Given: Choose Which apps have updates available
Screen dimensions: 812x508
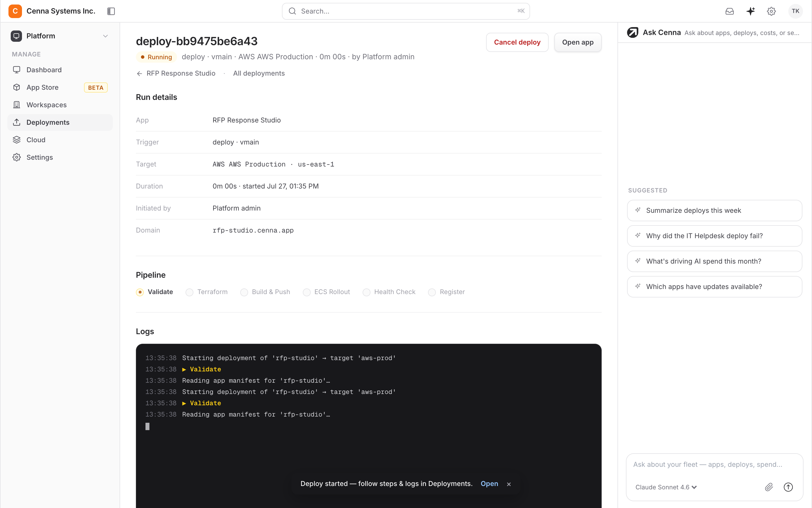Looking at the screenshot, I should pyautogui.click(x=714, y=286).
